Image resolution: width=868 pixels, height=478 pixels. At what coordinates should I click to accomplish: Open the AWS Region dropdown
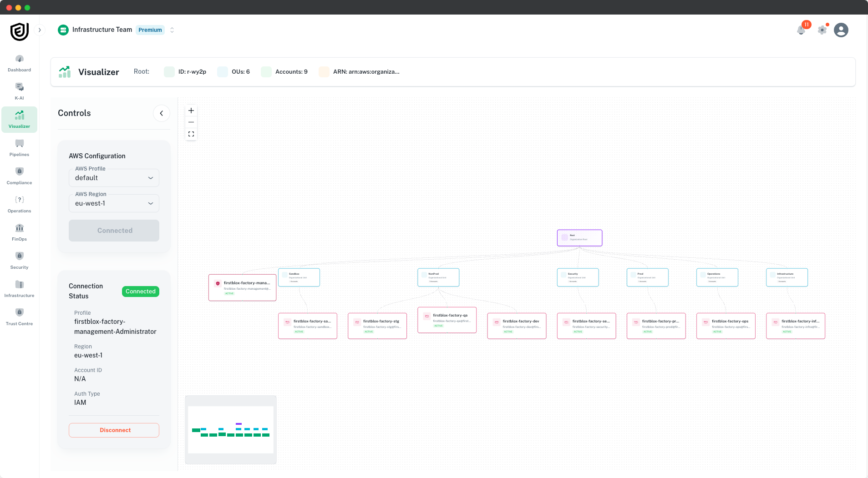click(x=113, y=203)
